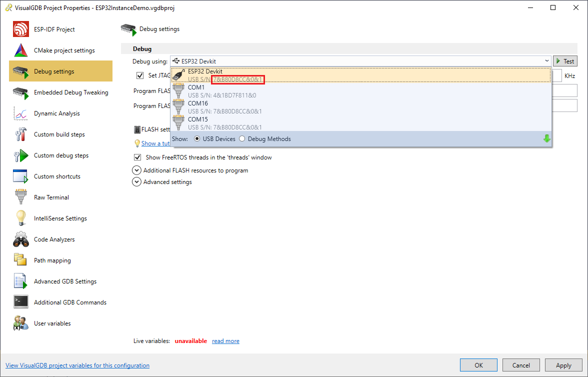
Task: Click the Advanced GDB Settings document icon
Action: (21, 281)
